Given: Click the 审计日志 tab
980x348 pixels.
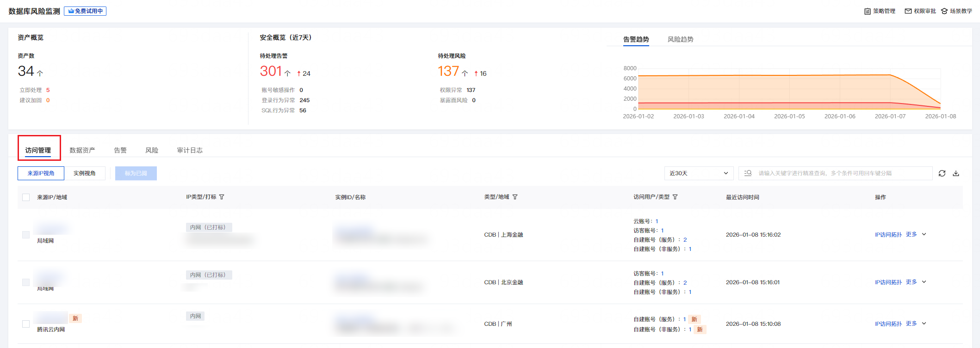Looking at the screenshot, I should (190, 150).
